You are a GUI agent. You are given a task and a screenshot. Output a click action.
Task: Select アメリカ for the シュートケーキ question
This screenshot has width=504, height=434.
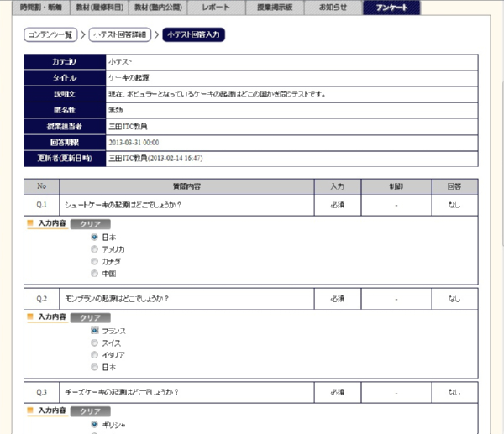94,249
